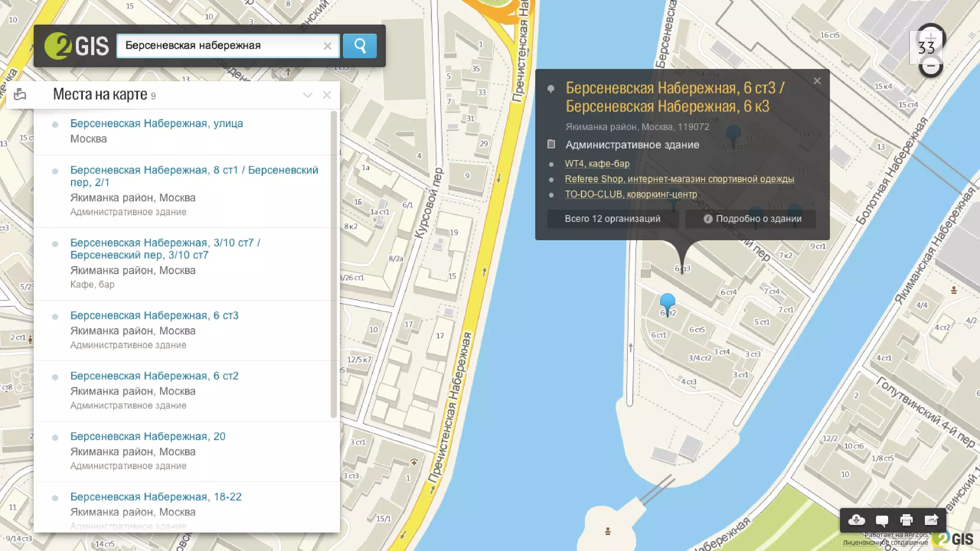Click the results list vertical scrollbar
Viewport: 980px width, 551px height.
pos(334,263)
